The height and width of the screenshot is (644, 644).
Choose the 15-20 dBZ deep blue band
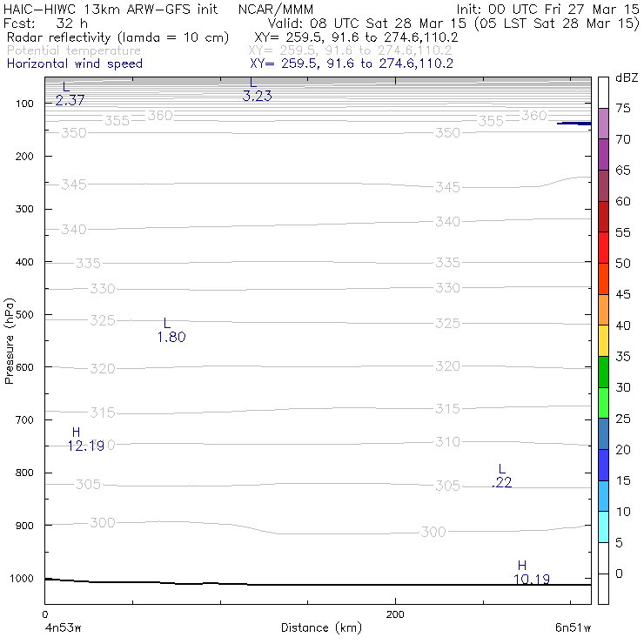click(603, 465)
